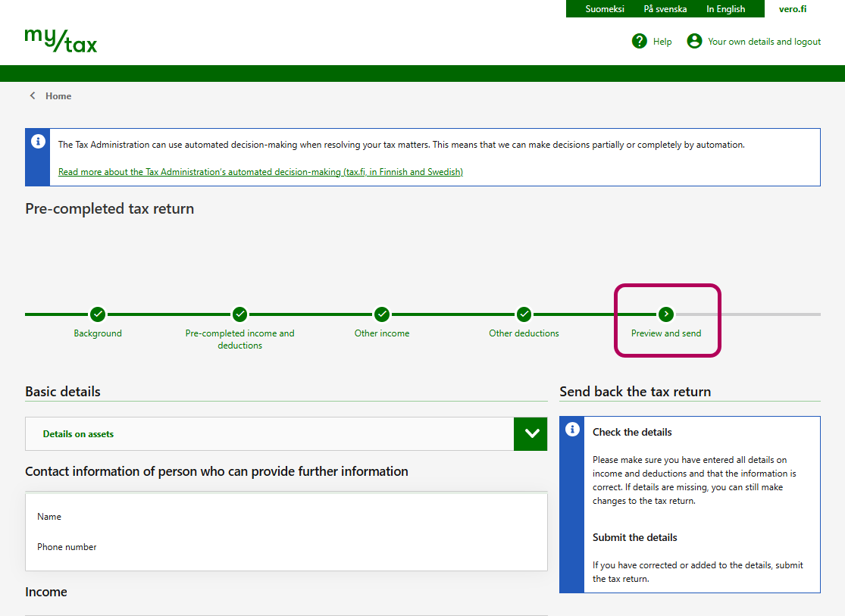Go back to Home
The width and height of the screenshot is (845, 616).
(58, 96)
